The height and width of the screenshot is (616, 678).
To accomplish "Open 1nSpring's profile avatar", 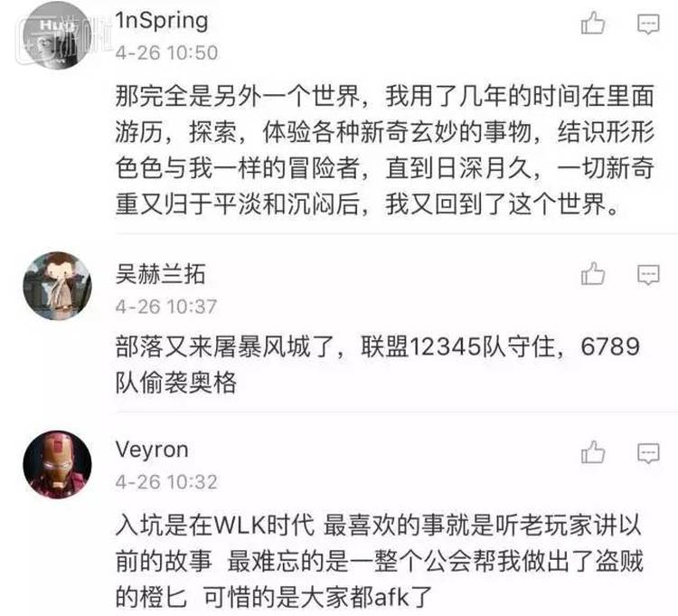I will click(57, 34).
